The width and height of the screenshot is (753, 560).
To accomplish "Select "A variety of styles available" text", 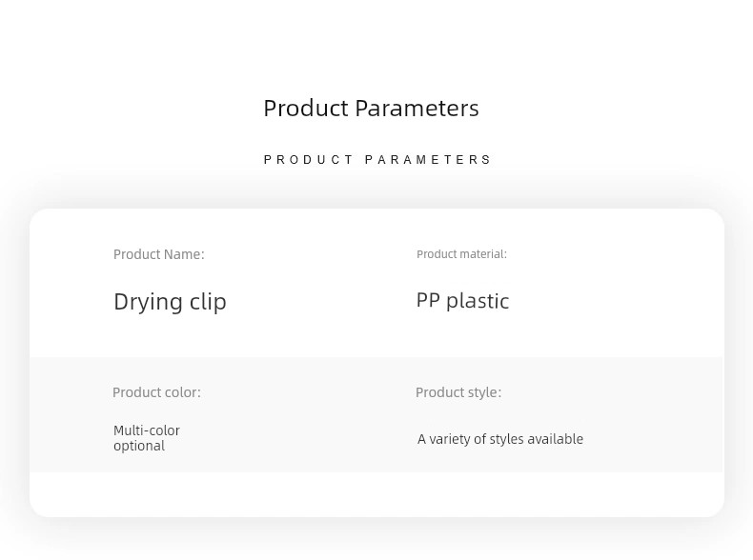I will tap(499, 439).
